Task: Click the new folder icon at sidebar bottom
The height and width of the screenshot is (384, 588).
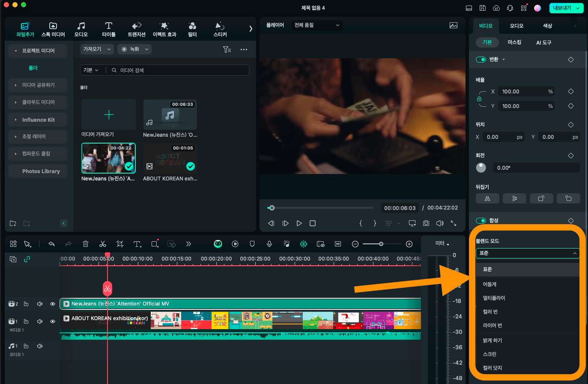Action: pos(13,223)
